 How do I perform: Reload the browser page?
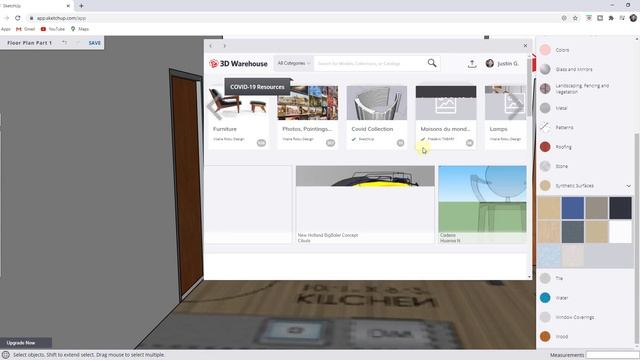(18, 18)
